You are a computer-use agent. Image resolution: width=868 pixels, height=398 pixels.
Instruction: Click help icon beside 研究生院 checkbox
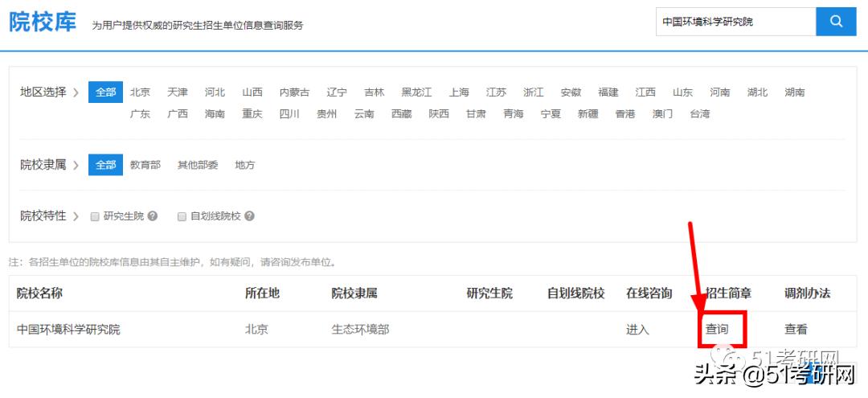point(153,215)
